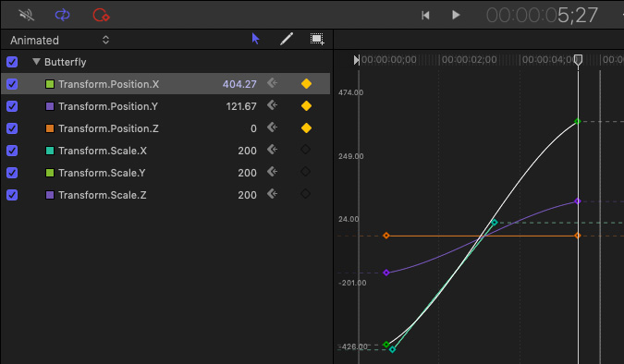
Task: Uncheck Transform.Position.Y checkbox
Action: pyautogui.click(x=12, y=106)
